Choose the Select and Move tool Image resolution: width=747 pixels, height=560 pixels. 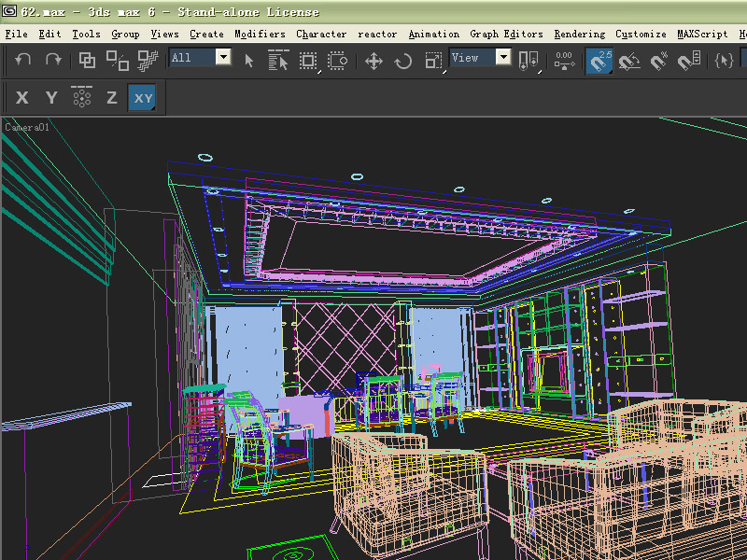click(373, 61)
